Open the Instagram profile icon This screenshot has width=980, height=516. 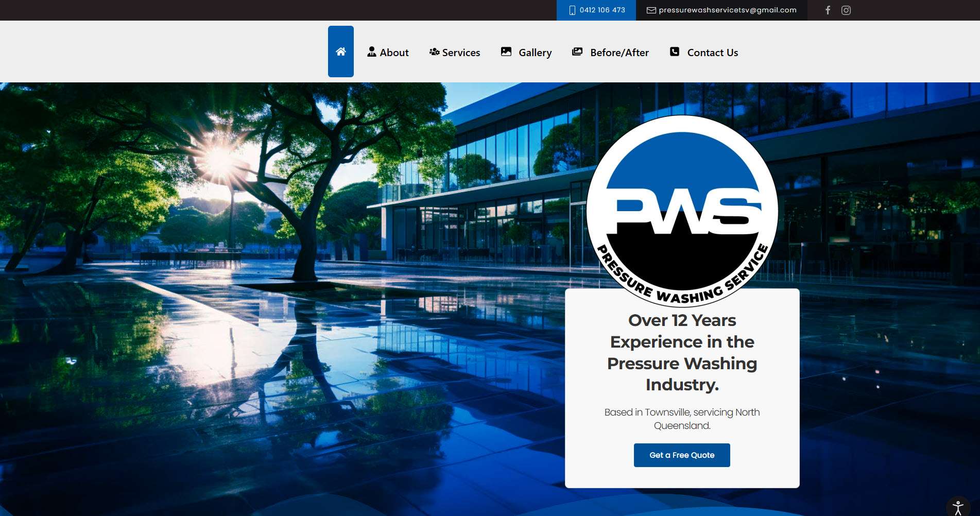point(846,10)
